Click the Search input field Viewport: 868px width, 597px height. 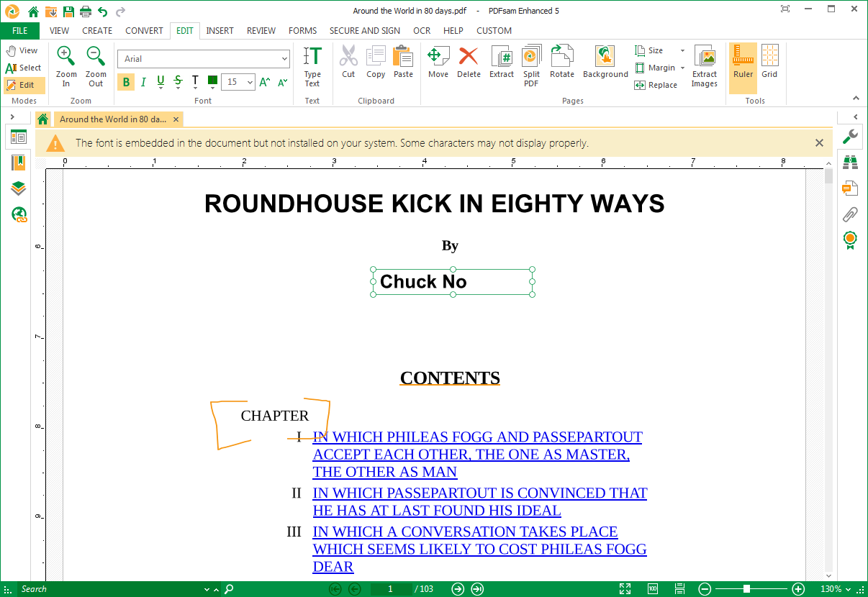(112, 589)
